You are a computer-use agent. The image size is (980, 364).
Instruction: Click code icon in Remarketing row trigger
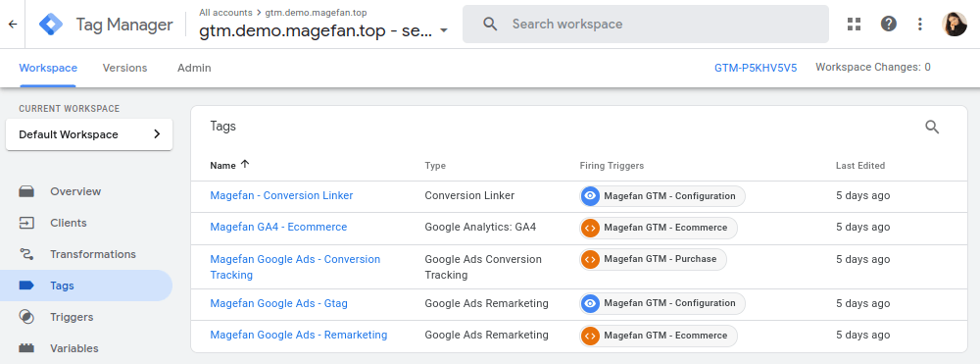pos(590,336)
